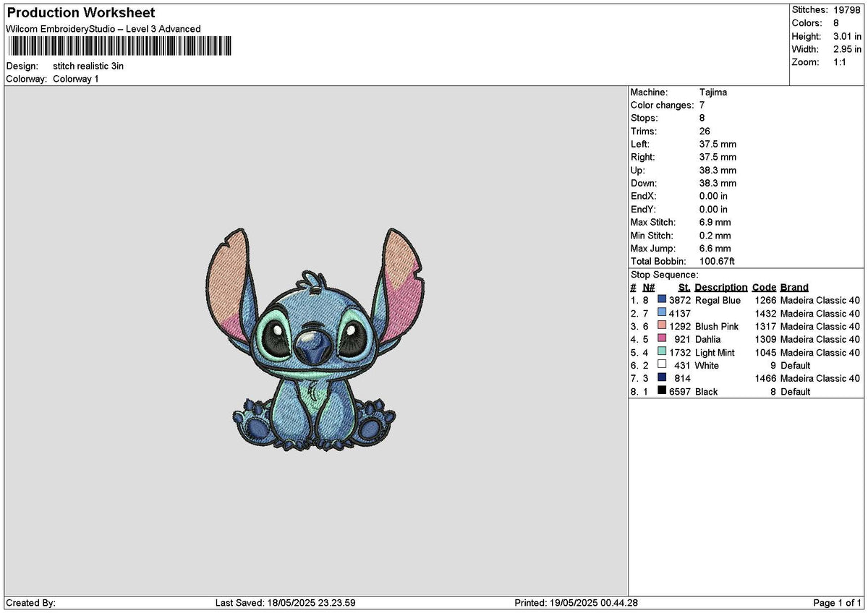Click the dark navy 814 color chip
The width and height of the screenshot is (868, 613).
coord(661,378)
